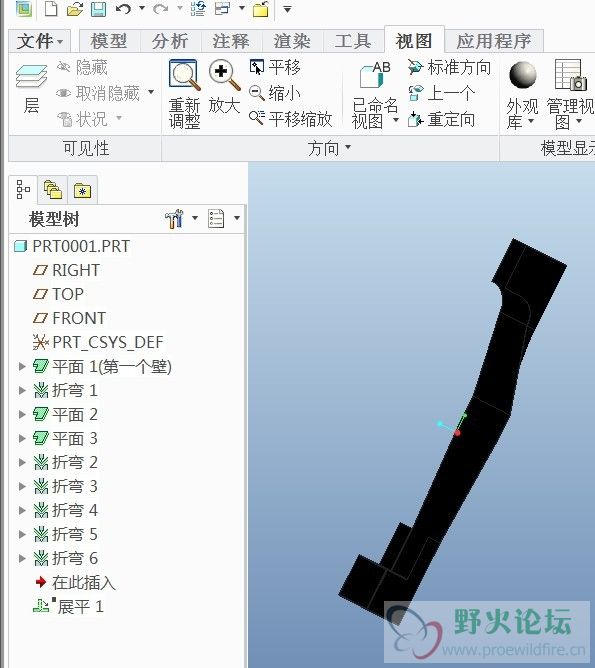Click the Undo arrow in quick access toolbar
The image size is (595, 668).
tap(123, 9)
